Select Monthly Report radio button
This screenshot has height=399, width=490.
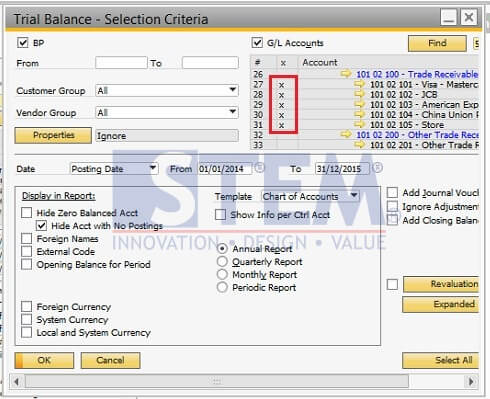click(x=222, y=274)
